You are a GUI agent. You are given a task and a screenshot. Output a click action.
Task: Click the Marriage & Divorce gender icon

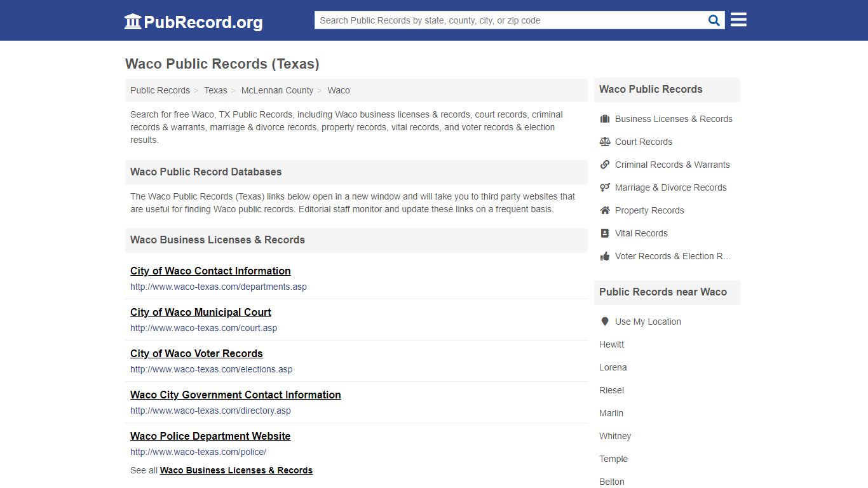[605, 187]
